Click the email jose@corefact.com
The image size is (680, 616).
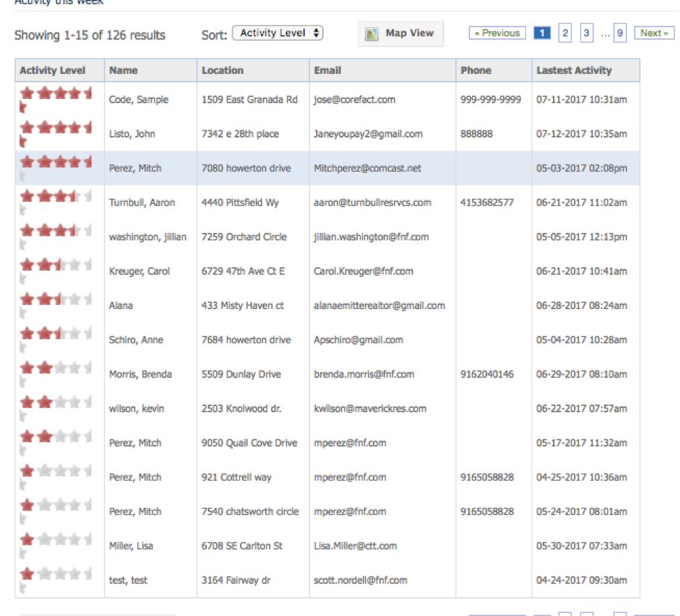pos(355,100)
